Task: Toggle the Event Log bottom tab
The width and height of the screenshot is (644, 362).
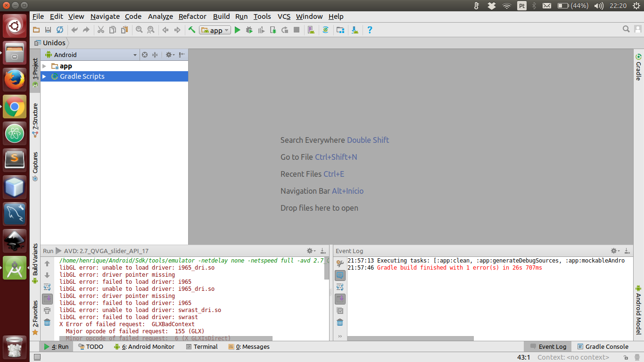Action: (548, 346)
